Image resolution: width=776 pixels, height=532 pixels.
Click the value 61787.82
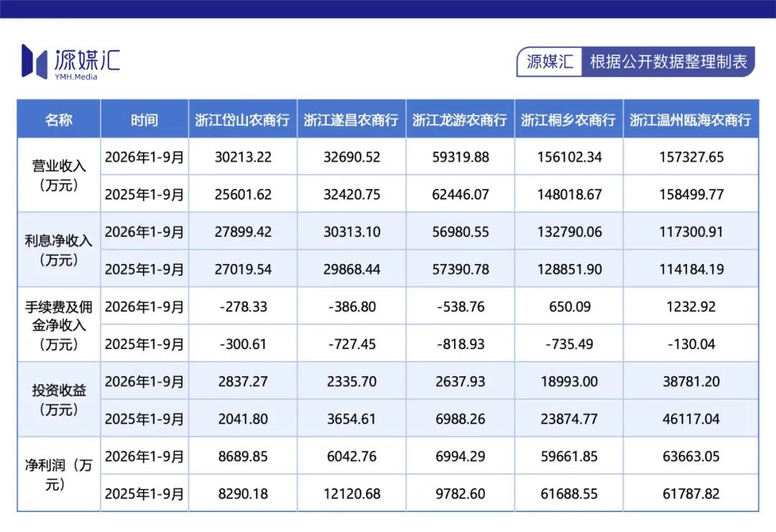coord(691,494)
